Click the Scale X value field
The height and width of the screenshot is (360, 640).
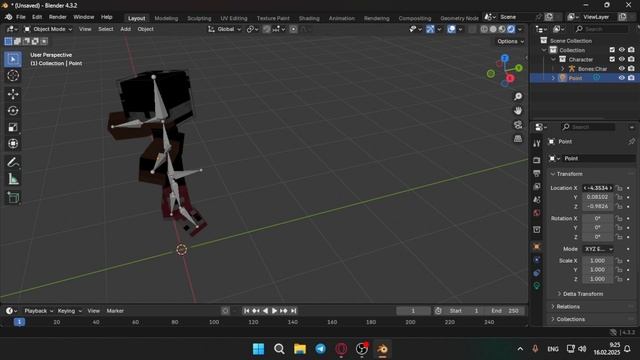coord(598,260)
